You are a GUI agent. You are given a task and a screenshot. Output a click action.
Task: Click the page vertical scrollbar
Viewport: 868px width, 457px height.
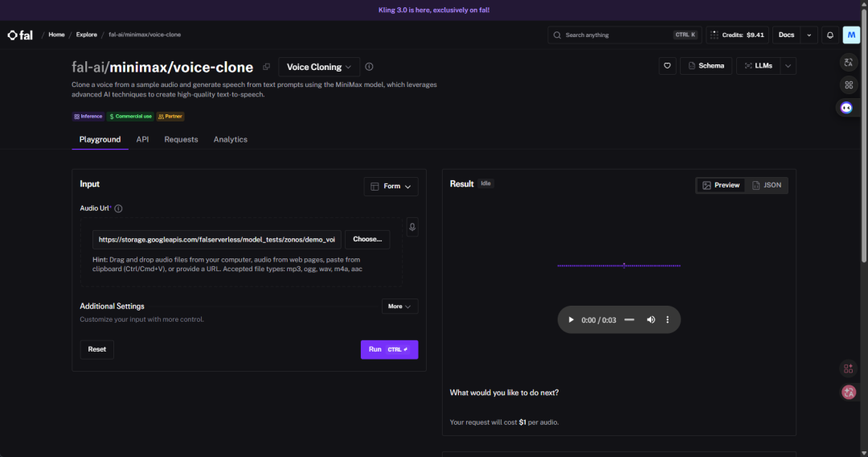pyautogui.click(x=864, y=136)
